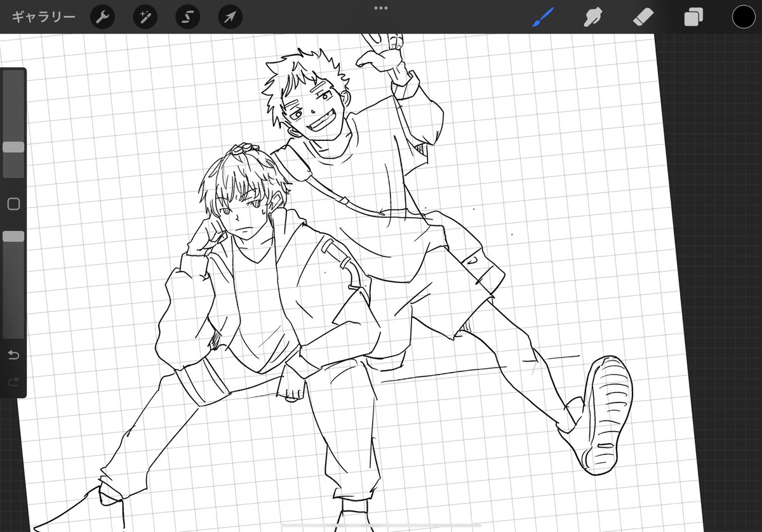
Task: Select the Selection S-shaped tool
Action: [187, 17]
